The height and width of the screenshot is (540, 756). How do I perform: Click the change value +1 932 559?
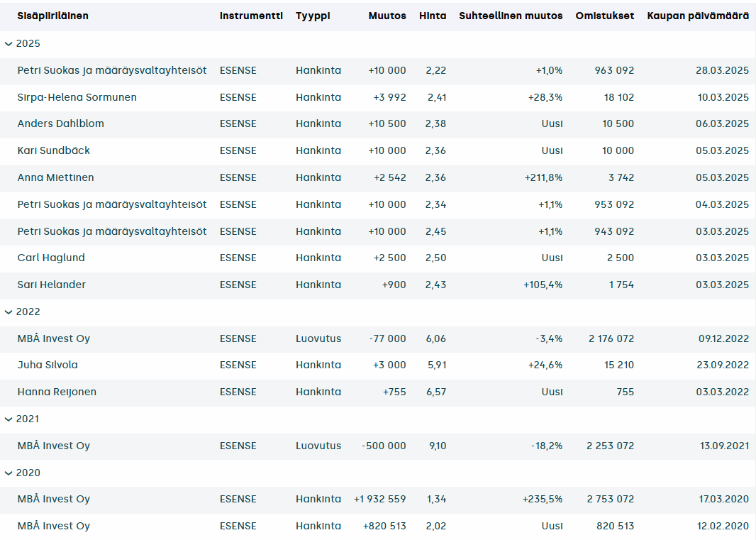[x=380, y=499]
